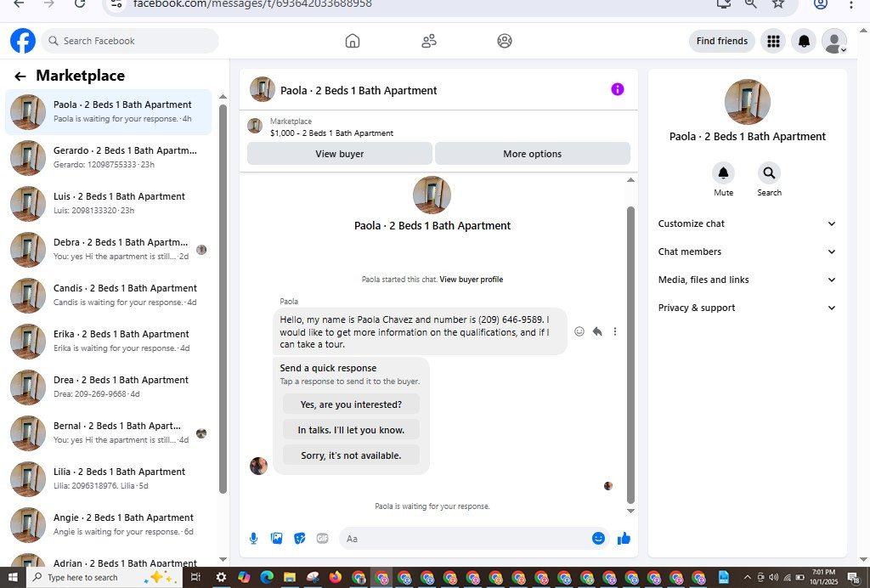The width and height of the screenshot is (870, 588).
Task: Open File Explorer from the taskbar
Action: click(x=289, y=578)
